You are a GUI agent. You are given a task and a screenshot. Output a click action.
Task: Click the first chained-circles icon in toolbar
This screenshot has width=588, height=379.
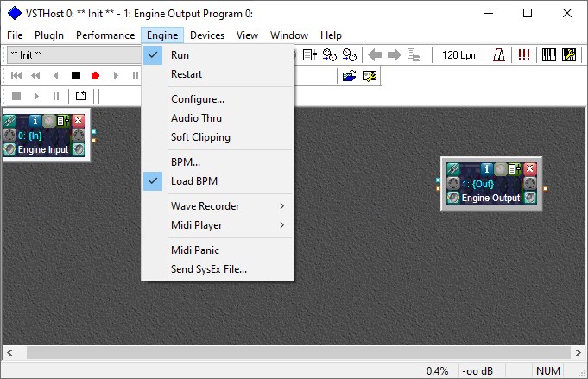[330, 55]
